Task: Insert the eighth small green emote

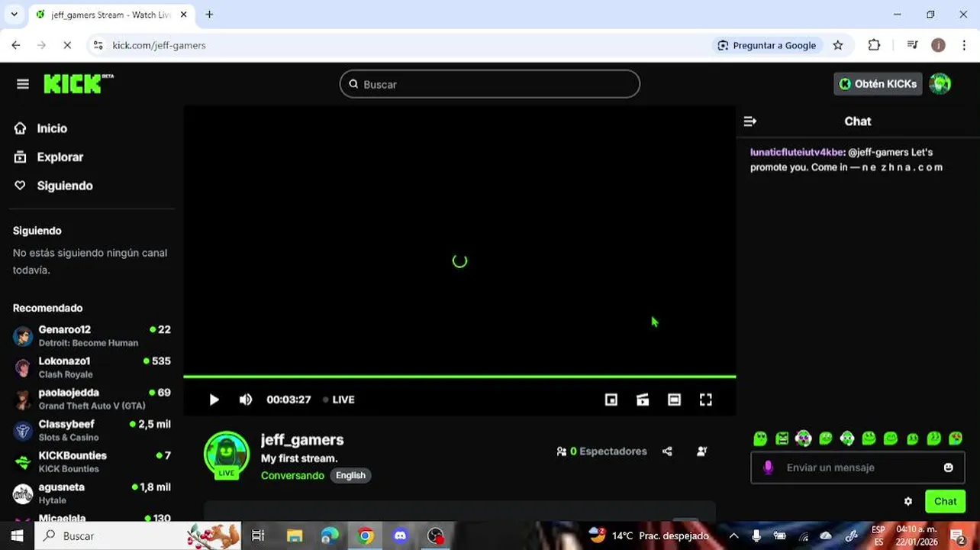Action: point(912,438)
